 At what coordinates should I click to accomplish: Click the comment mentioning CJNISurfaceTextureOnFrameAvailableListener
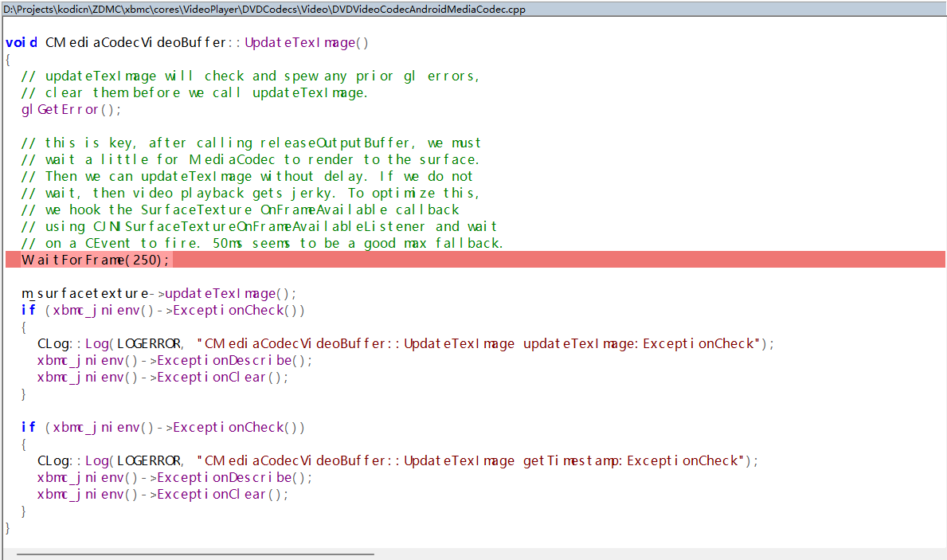pyautogui.click(x=259, y=226)
